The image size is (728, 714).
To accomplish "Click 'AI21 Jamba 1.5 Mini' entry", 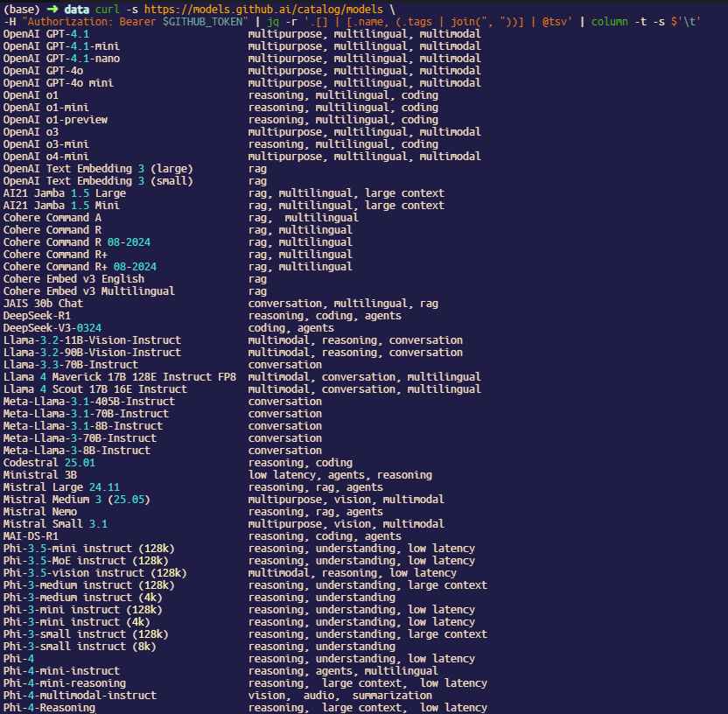I will tap(61, 206).
